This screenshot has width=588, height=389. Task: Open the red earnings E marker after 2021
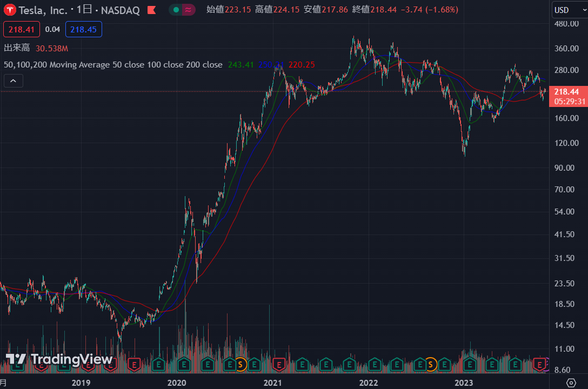(x=279, y=364)
